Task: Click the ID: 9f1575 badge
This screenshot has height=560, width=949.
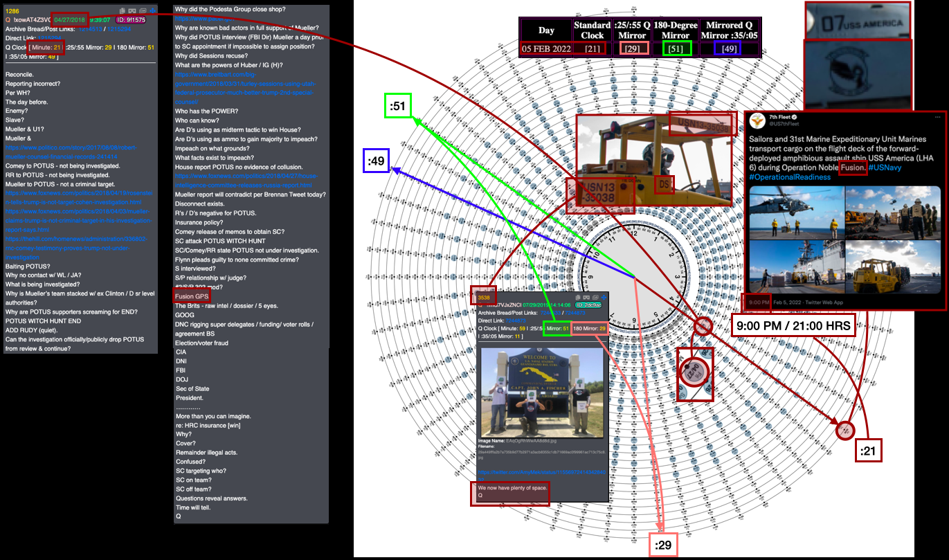Action: pos(131,20)
